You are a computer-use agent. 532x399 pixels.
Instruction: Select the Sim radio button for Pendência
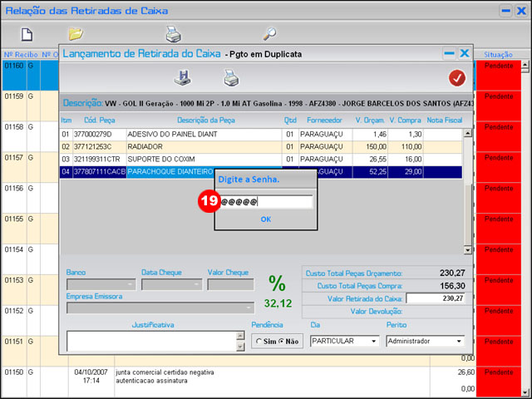click(x=259, y=341)
